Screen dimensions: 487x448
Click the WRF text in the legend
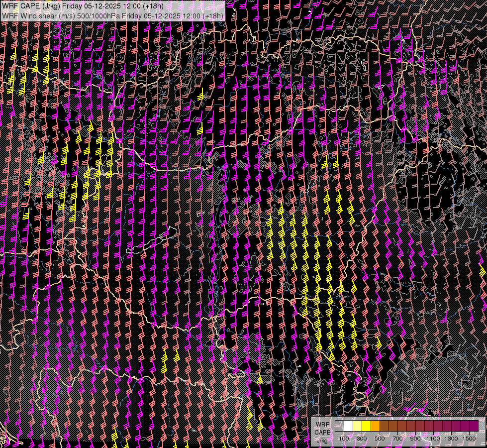(322, 424)
